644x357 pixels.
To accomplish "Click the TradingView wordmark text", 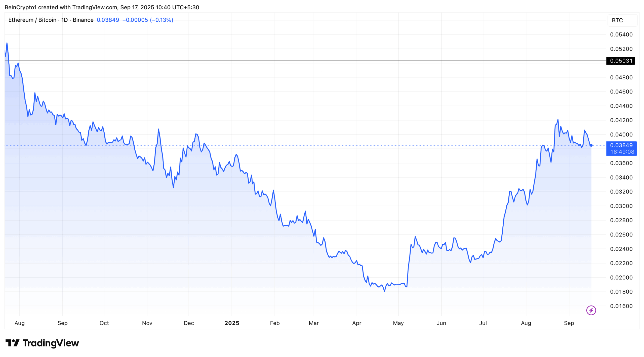I will [x=51, y=343].
